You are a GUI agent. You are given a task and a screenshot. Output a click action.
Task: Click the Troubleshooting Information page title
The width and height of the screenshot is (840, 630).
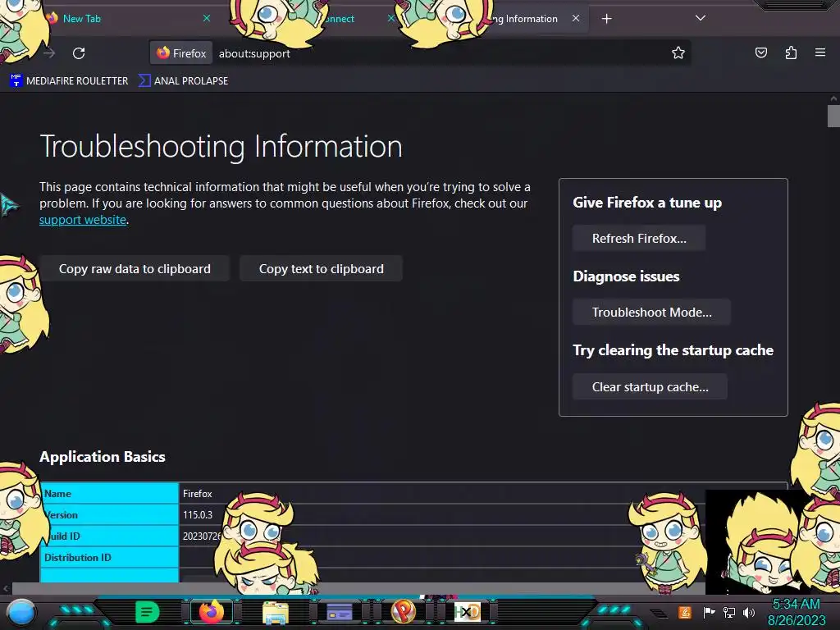[x=221, y=146]
